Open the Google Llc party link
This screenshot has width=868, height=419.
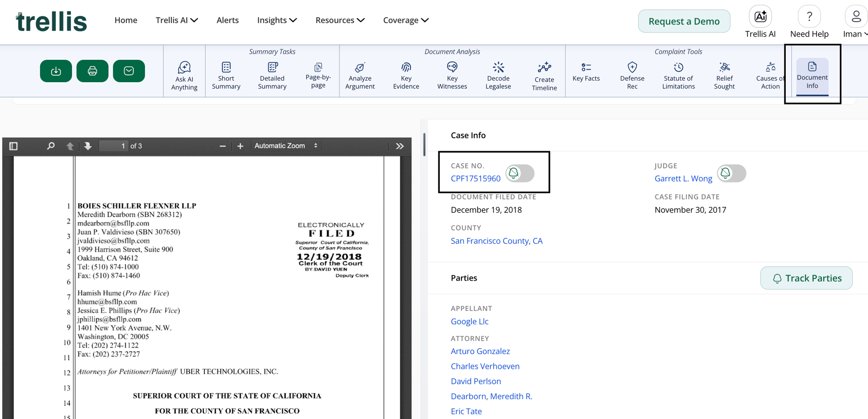[470, 321]
